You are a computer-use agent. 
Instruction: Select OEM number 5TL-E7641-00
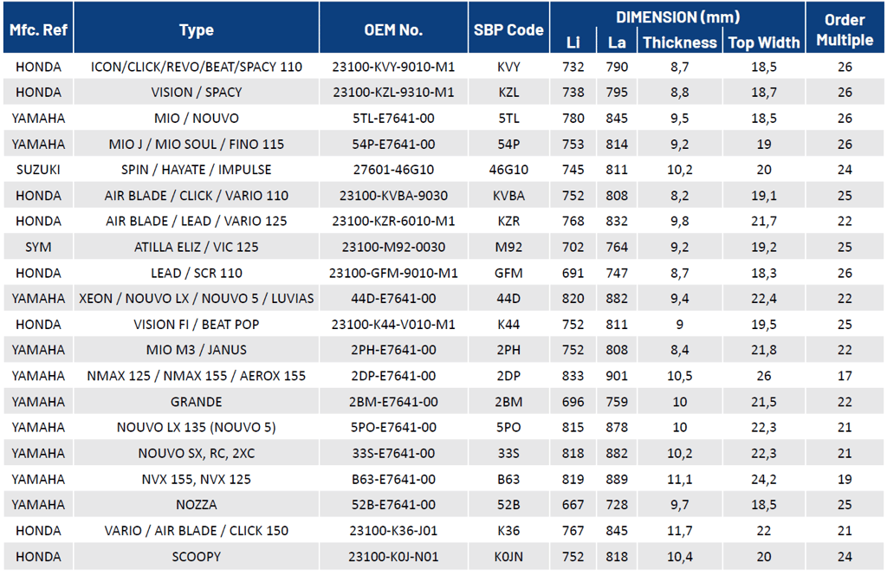pos(393,118)
